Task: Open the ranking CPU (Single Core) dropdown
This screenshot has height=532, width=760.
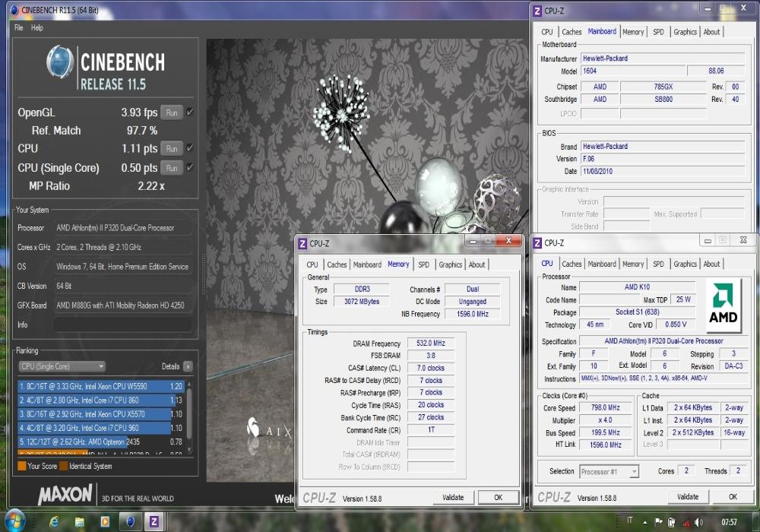Action: tap(62, 366)
